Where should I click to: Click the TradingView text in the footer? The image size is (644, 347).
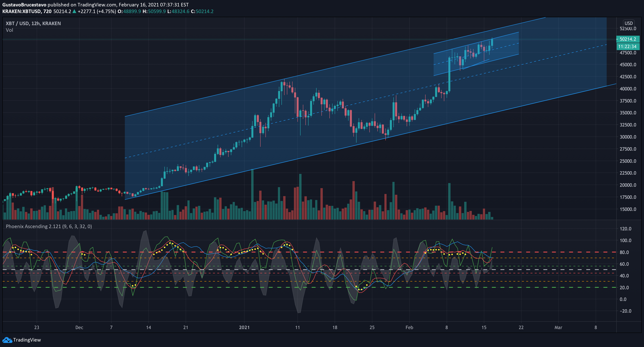click(x=27, y=340)
